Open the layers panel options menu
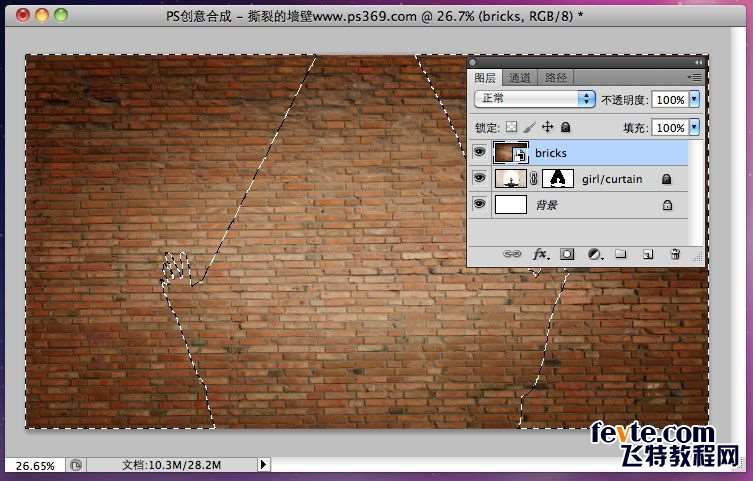The image size is (753, 481). 694,77
